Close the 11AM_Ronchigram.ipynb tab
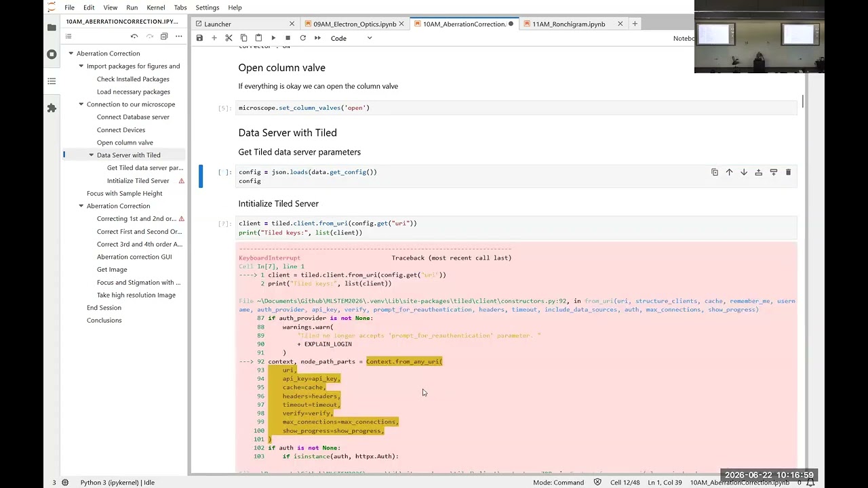The image size is (868, 488). 620,24
